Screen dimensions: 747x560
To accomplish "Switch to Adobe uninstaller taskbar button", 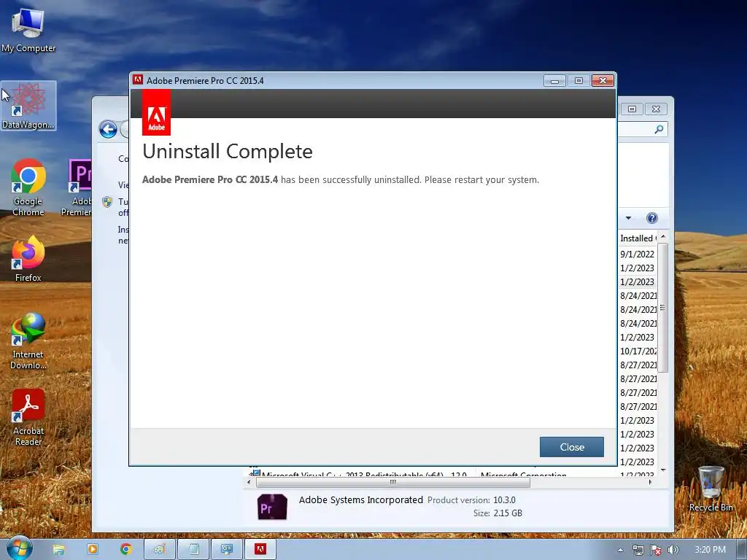I will 260,549.
